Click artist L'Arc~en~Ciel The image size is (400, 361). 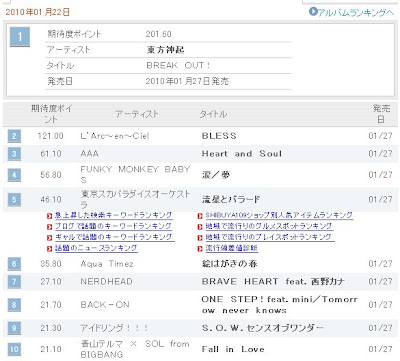pos(115,136)
